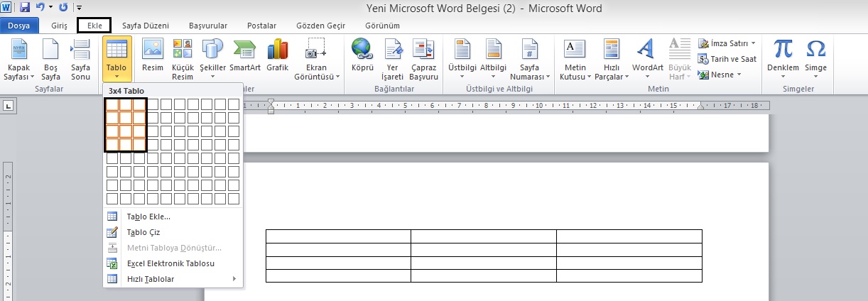
Task: Insert an equation with Denklem
Action: pos(783,60)
